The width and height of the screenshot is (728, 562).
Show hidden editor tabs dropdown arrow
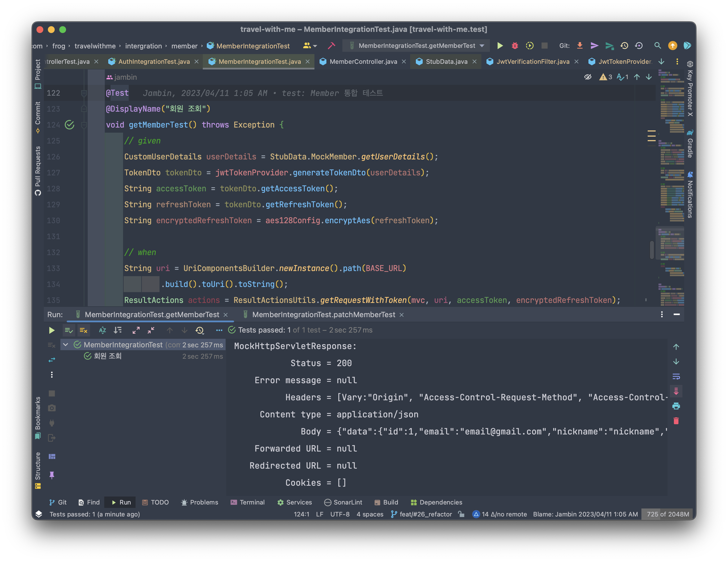tap(661, 61)
